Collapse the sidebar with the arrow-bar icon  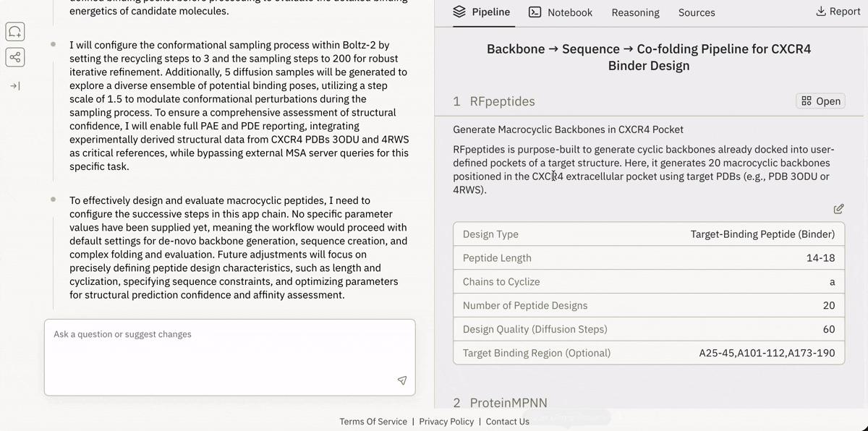click(x=14, y=86)
